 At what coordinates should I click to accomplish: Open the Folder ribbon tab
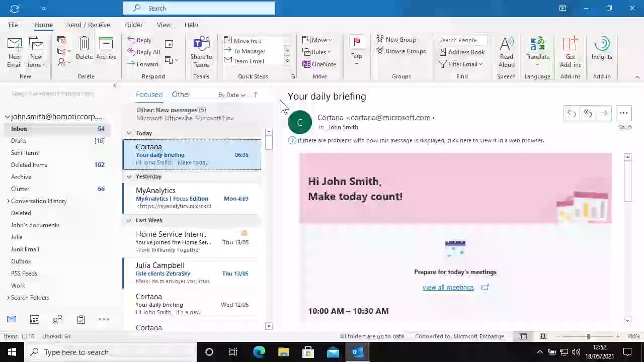point(133,25)
